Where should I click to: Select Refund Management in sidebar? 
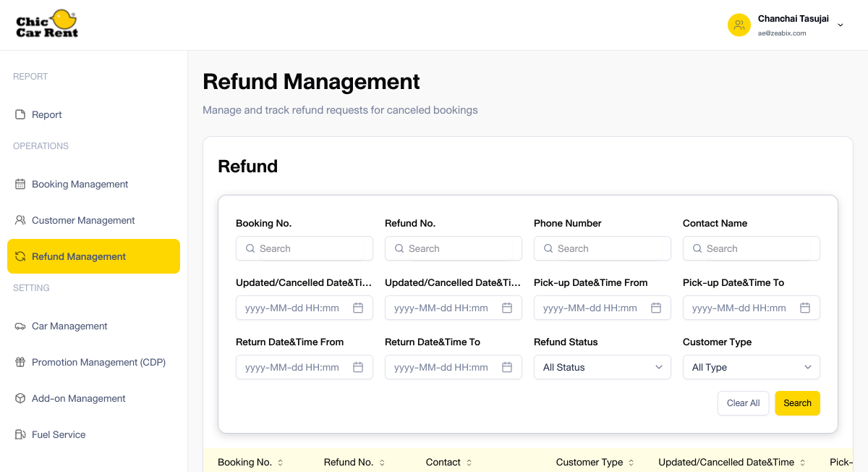point(93,256)
